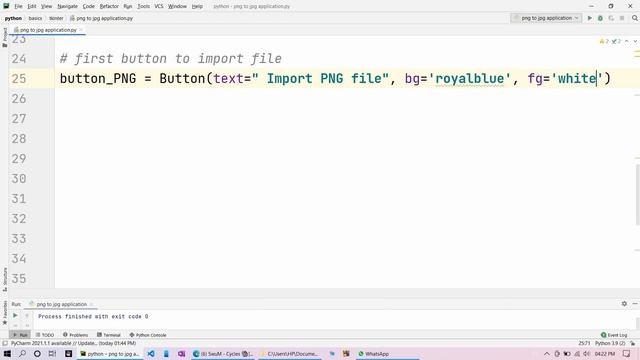This screenshot has width=640, height=360.
Task: Click 'tkinter' breadcrumb in navigation bar
Action: [56, 18]
